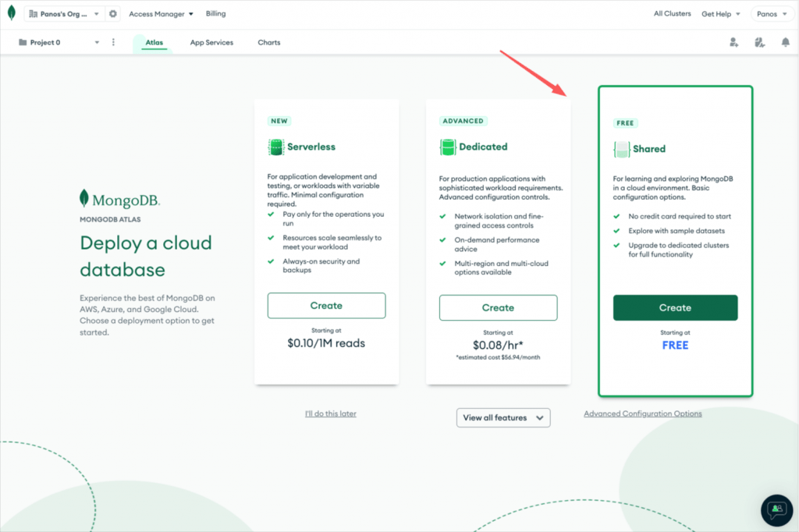
Task: Click the NEW badge on Serverless card
Action: click(x=279, y=121)
